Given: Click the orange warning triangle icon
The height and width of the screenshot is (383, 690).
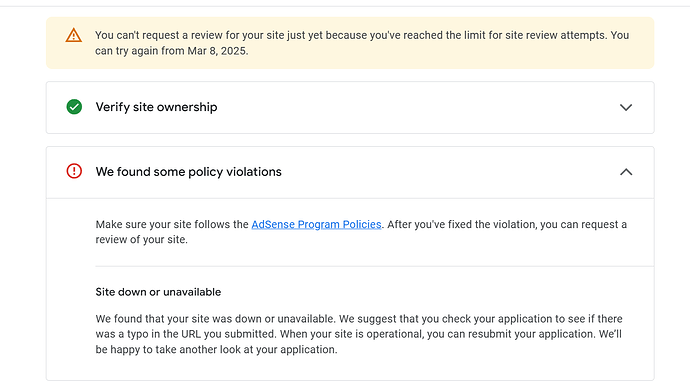Looking at the screenshot, I should pos(73,35).
